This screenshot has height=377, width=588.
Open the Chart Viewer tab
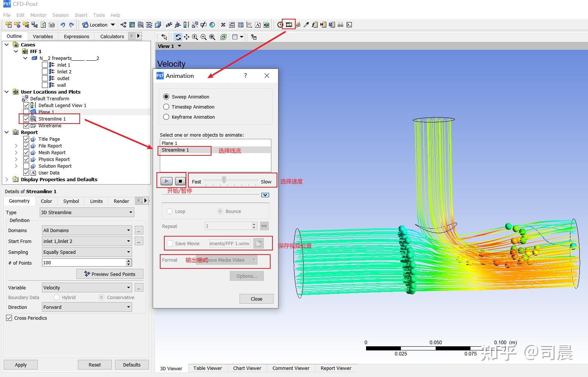pos(247,368)
